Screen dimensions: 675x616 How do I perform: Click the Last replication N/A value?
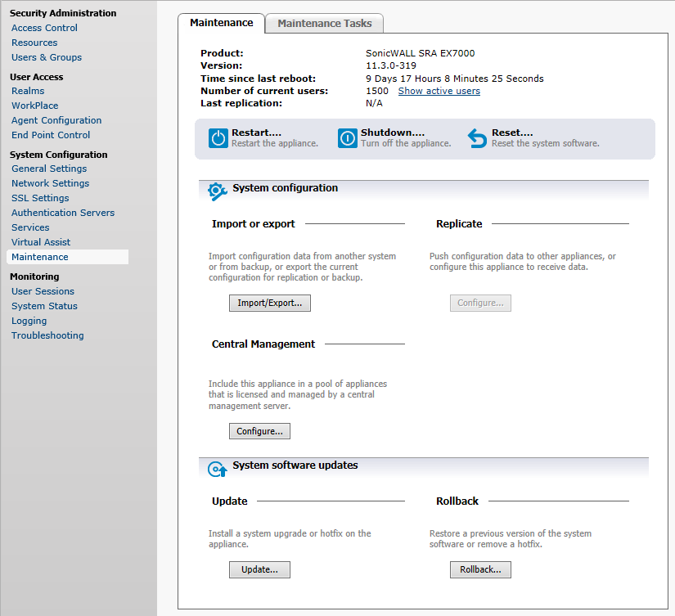pos(374,103)
